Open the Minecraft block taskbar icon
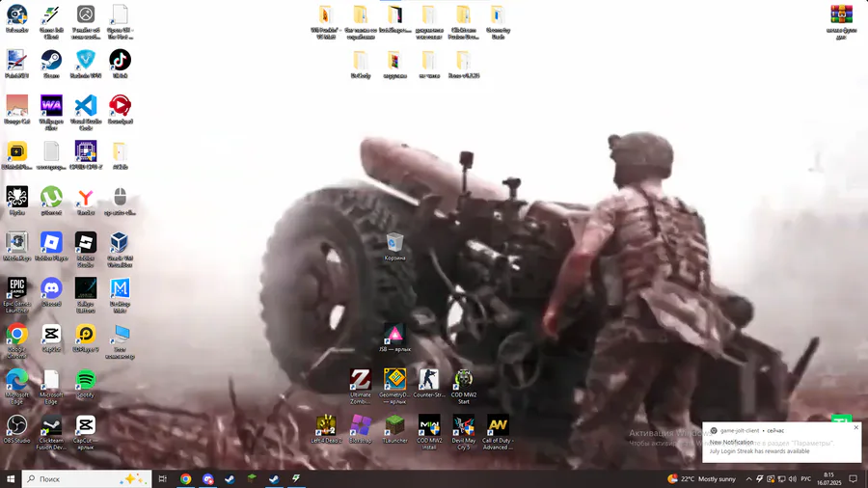This screenshot has width=868, height=488. (252, 478)
